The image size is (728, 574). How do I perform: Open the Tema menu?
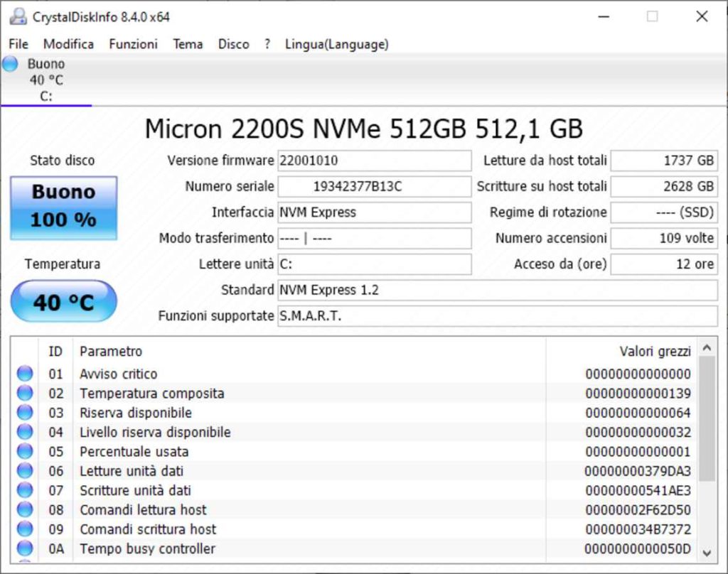(188, 44)
